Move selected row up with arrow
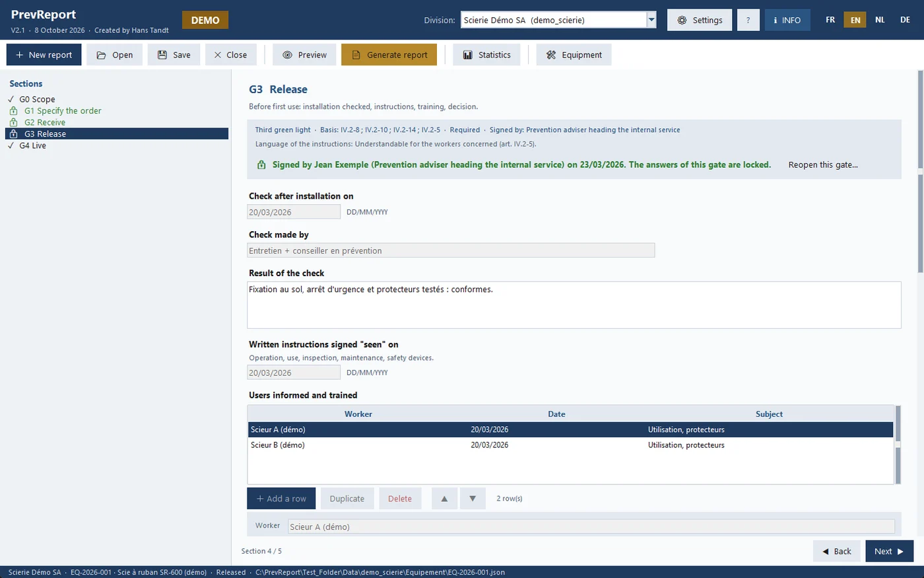Screen dimensions: 924x578 (x=444, y=499)
